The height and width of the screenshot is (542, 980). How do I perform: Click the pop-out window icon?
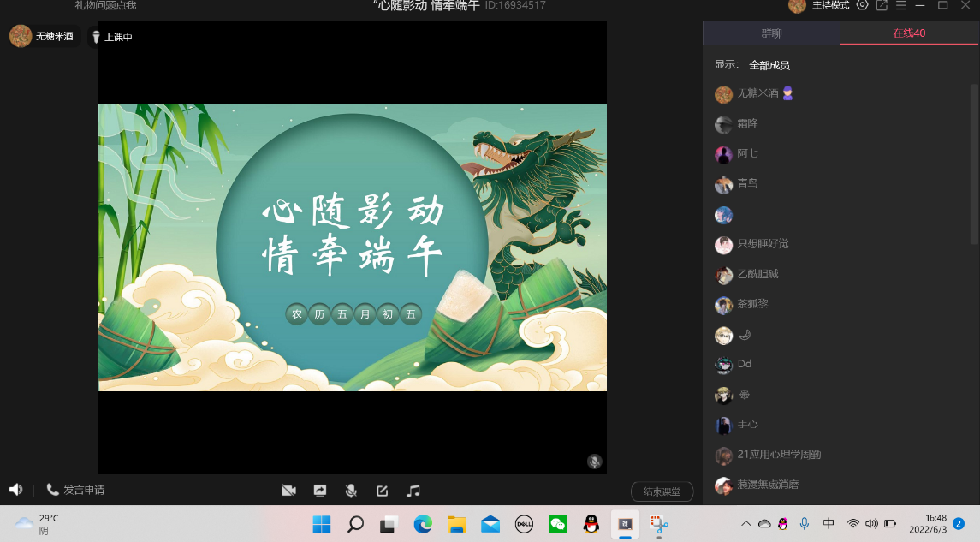[x=882, y=6]
